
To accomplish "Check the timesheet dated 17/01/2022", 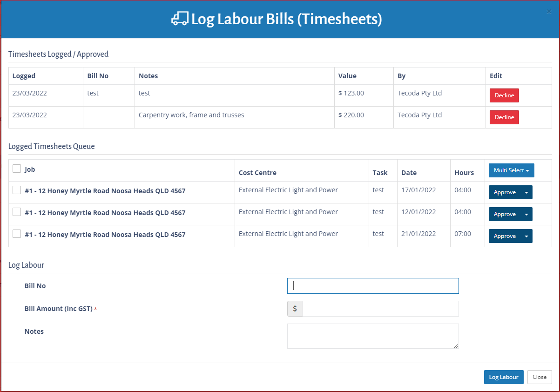I will tap(17, 190).
